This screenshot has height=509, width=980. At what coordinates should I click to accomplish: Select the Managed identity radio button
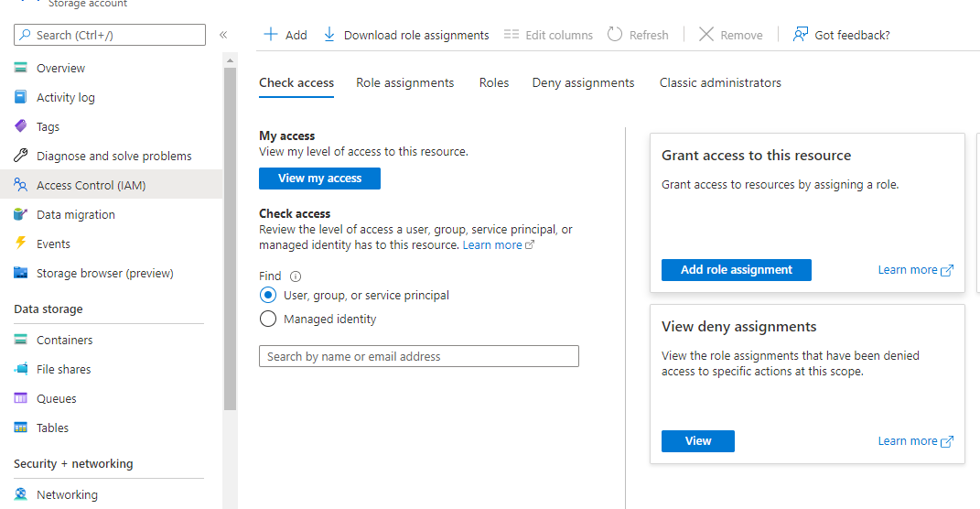268,319
